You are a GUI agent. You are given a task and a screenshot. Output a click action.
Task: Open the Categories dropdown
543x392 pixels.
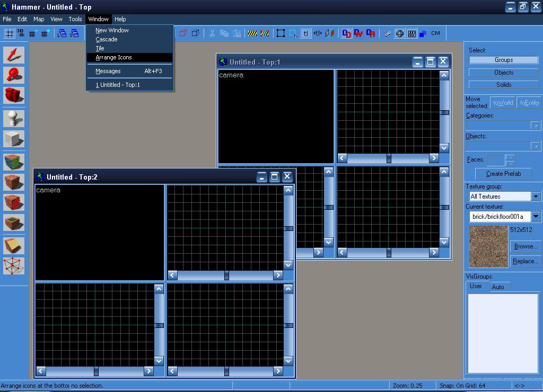(536, 126)
